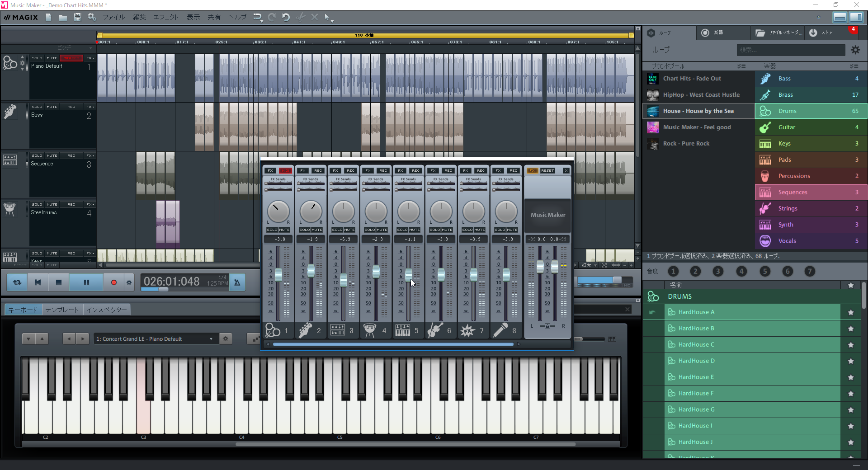Toggle REC on Sequence track
Screen dimensions: 868x470
(x=71, y=156)
